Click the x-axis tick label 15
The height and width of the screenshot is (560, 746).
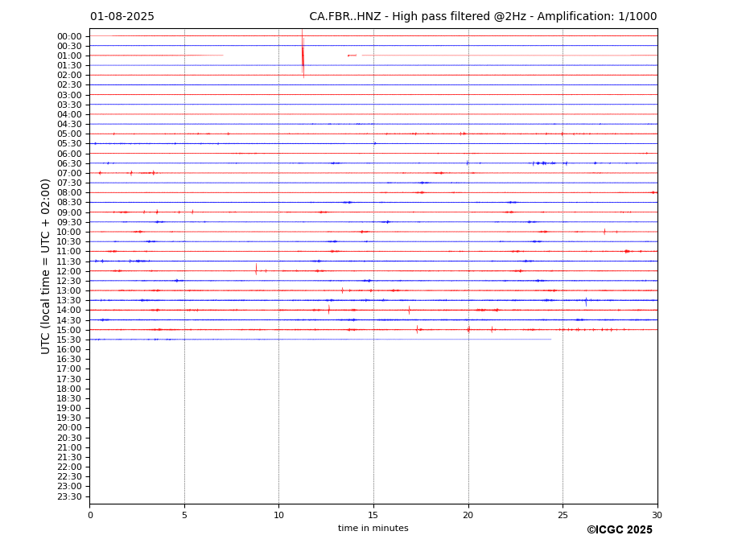pos(373,515)
